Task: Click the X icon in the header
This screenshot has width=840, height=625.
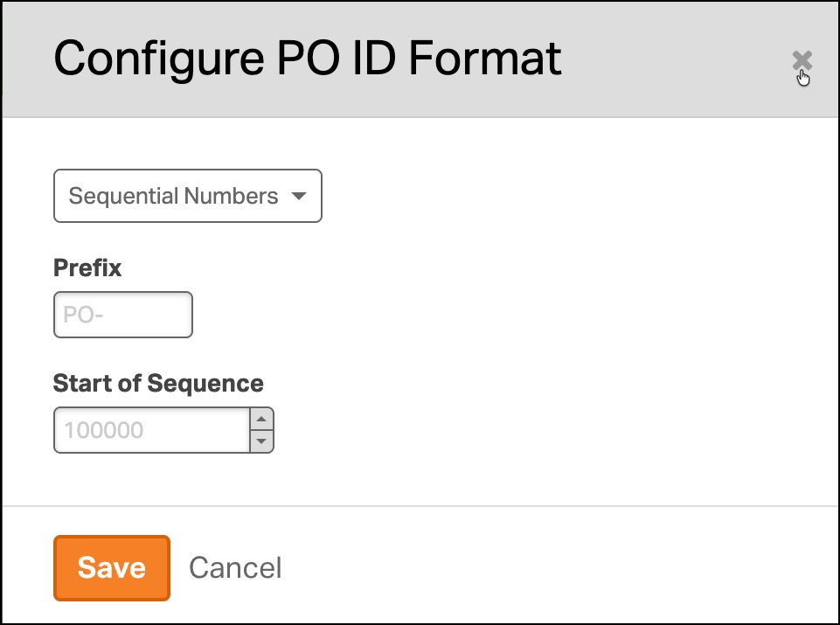Action: pyautogui.click(x=802, y=60)
